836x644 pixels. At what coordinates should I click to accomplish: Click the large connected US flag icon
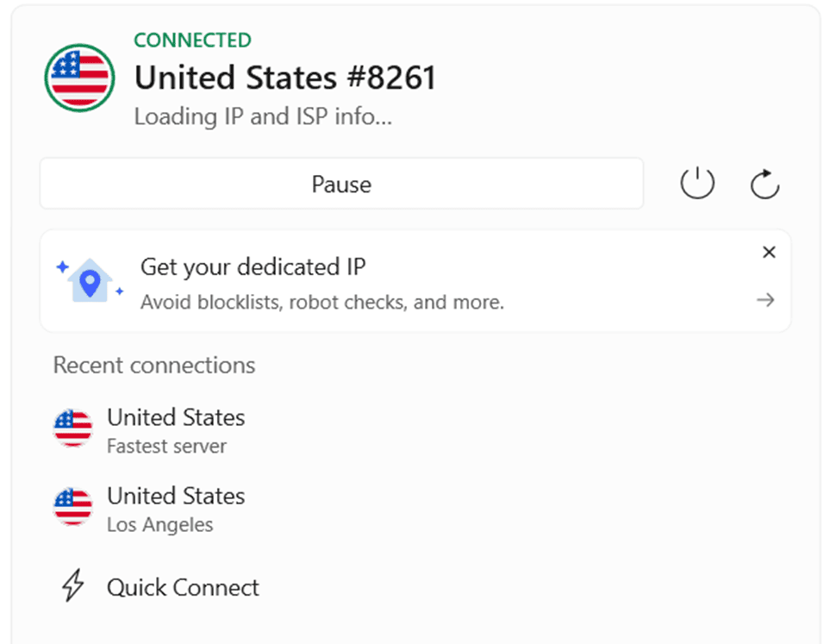pos(79,78)
